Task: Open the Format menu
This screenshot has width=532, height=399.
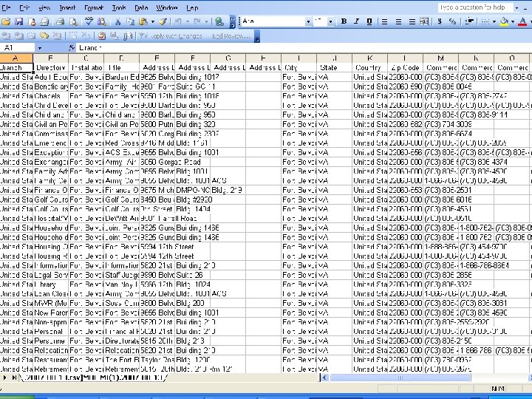Action: [x=94, y=7]
